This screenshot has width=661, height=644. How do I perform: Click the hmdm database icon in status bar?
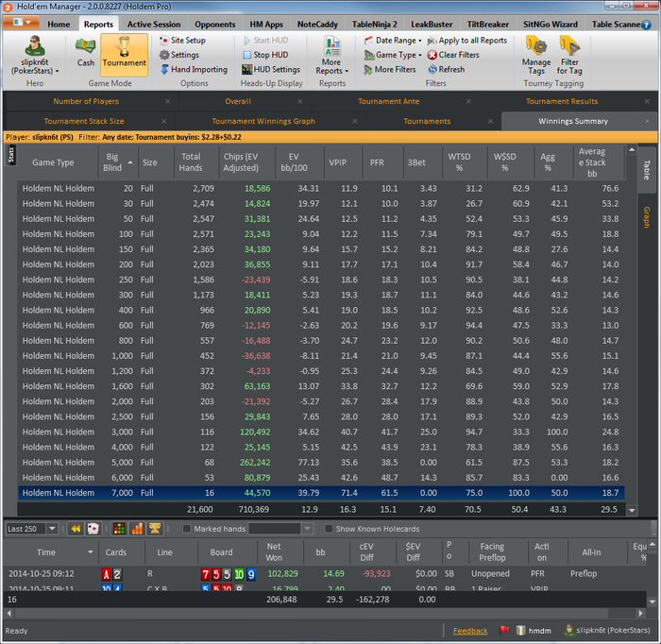[x=521, y=631]
